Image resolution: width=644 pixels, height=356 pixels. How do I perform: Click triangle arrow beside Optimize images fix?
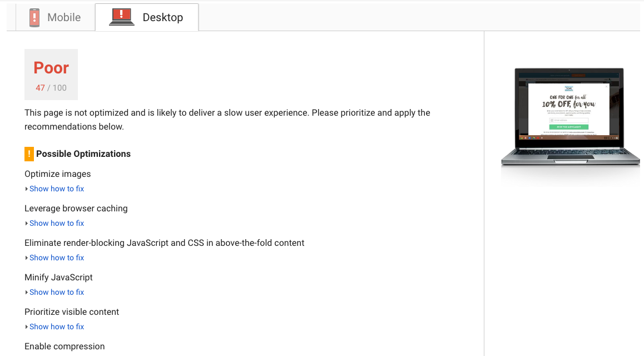(26, 189)
